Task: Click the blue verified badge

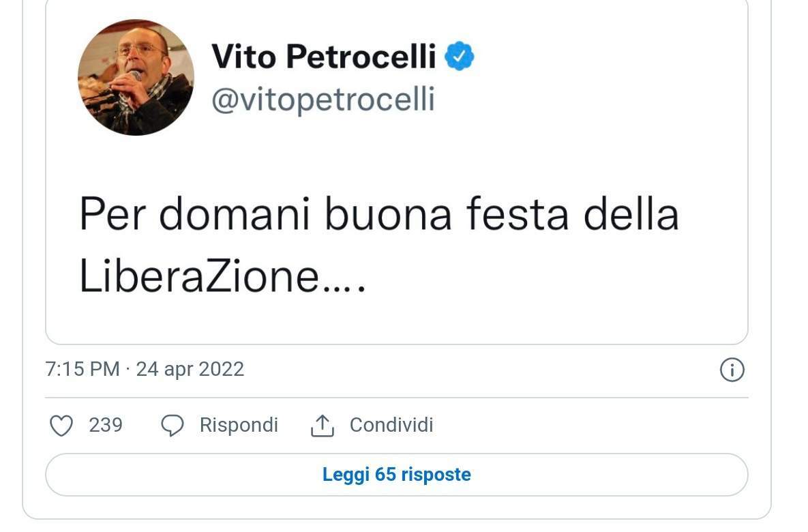Action: pos(459,56)
